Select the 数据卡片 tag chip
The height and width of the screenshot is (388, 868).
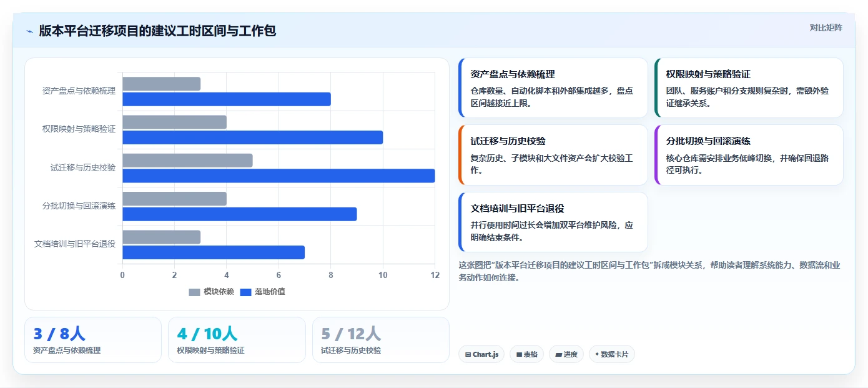[x=612, y=354]
